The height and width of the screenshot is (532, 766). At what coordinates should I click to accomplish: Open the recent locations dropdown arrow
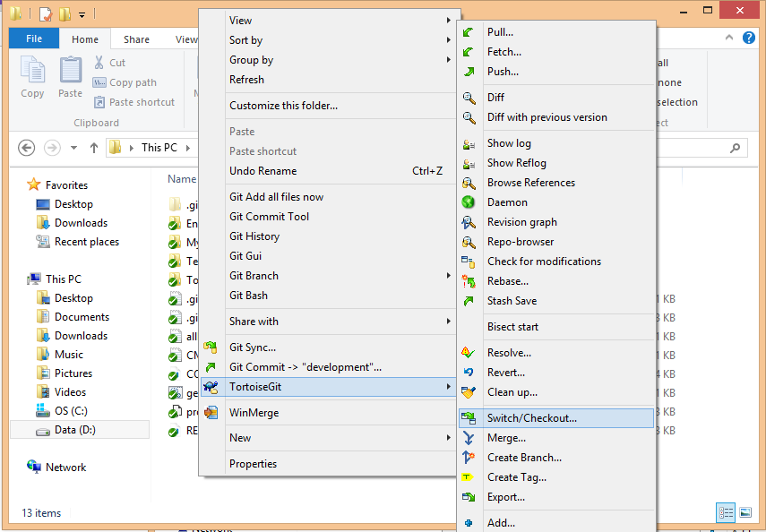pyautogui.click(x=73, y=148)
